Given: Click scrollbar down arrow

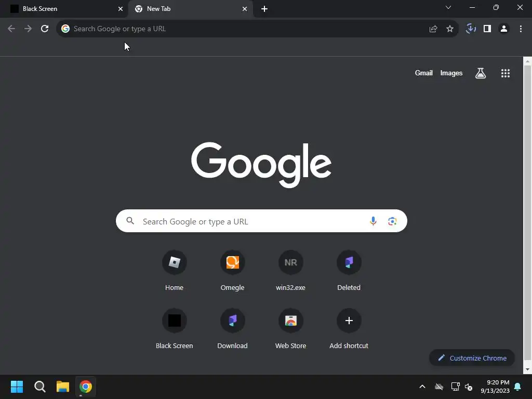Looking at the screenshot, I should 528,369.
